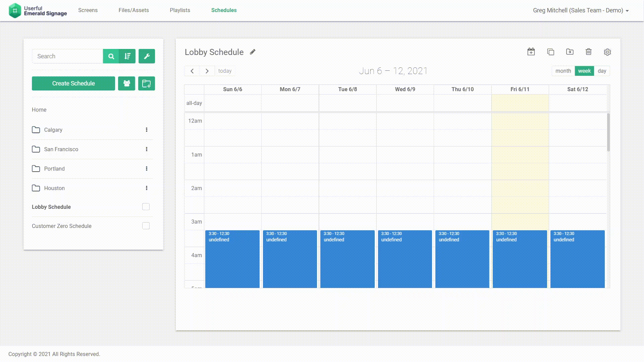Tick the Customer Zero Schedule checkbox
The image size is (644, 362).
[146, 226]
